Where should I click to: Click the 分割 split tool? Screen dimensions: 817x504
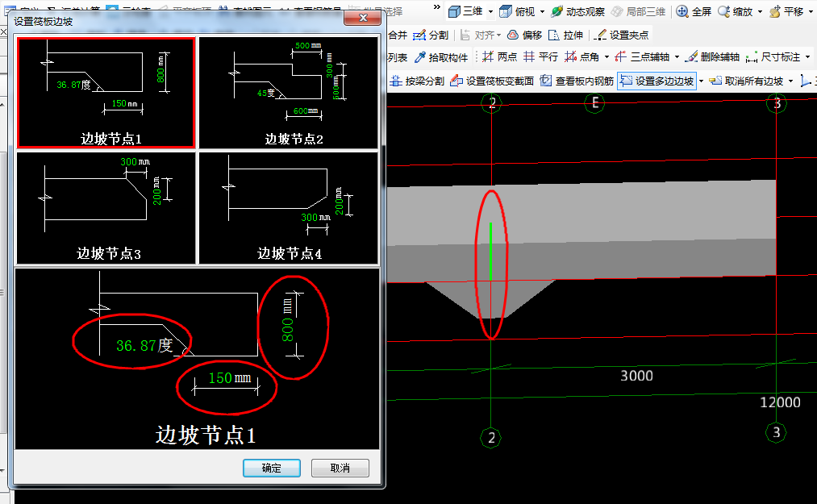coord(431,35)
